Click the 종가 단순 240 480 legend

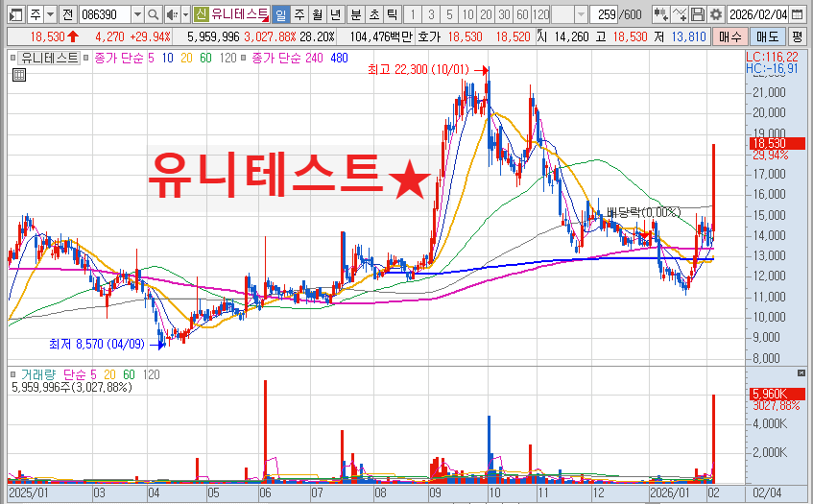pyautogui.click(x=300, y=58)
